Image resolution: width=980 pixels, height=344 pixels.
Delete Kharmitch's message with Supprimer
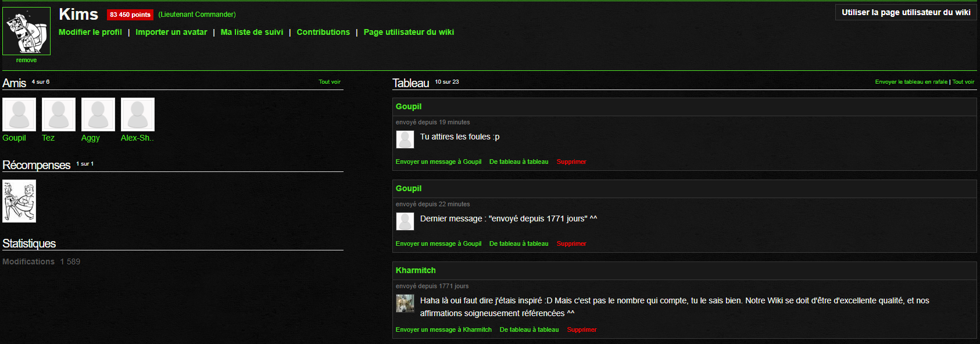582,329
